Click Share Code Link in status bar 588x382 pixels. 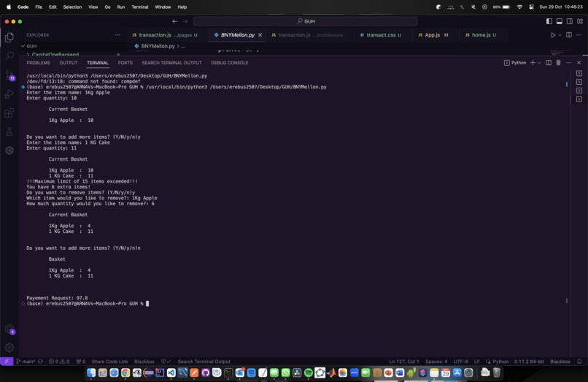pyautogui.click(x=109, y=362)
